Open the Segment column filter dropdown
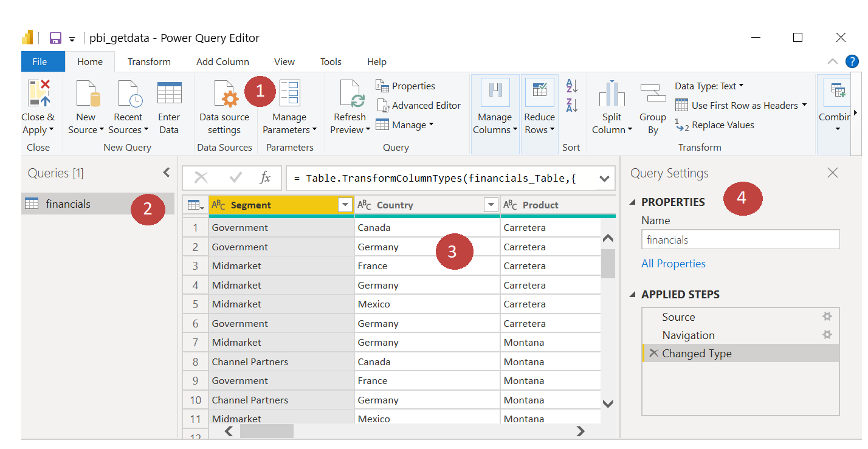The height and width of the screenshot is (449, 868). click(345, 205)
